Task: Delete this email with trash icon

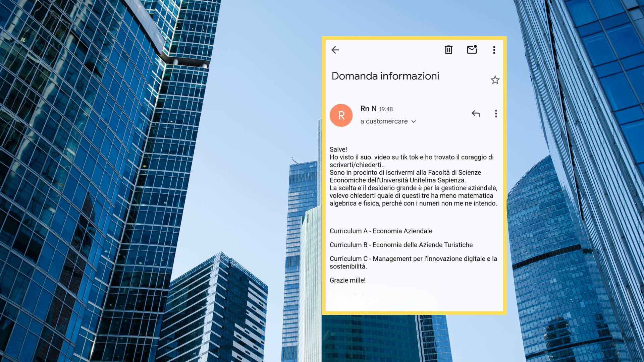Action: click(448, 50)
